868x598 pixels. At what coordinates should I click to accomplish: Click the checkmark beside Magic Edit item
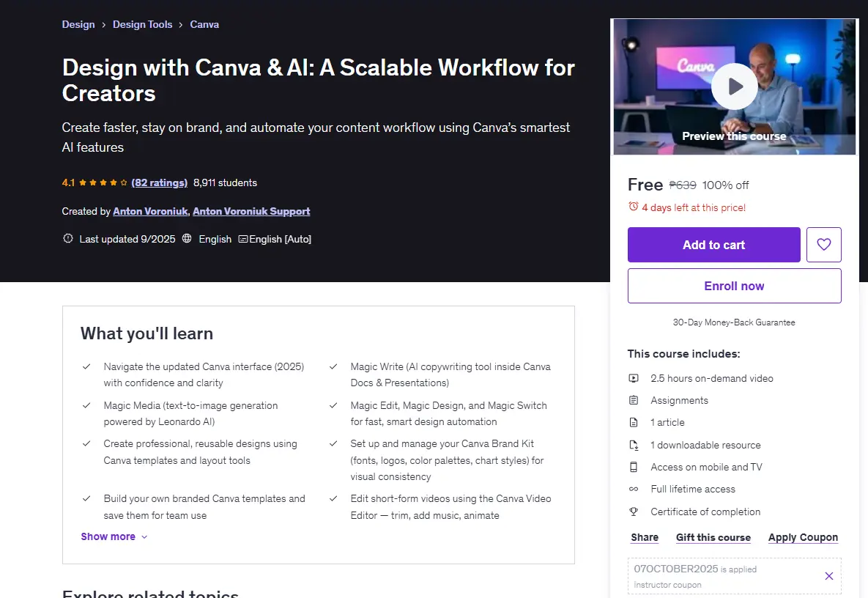[x=333, y=405]
